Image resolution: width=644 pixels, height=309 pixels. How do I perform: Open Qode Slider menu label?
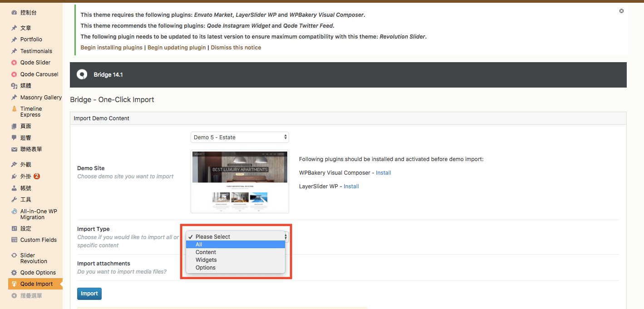35,63
